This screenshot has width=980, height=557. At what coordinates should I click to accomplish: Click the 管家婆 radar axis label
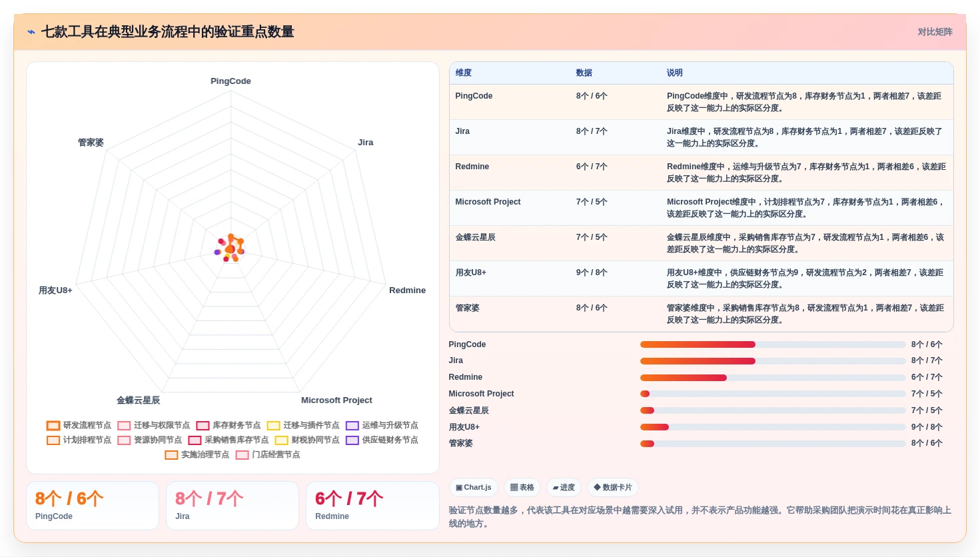point(91,143)
